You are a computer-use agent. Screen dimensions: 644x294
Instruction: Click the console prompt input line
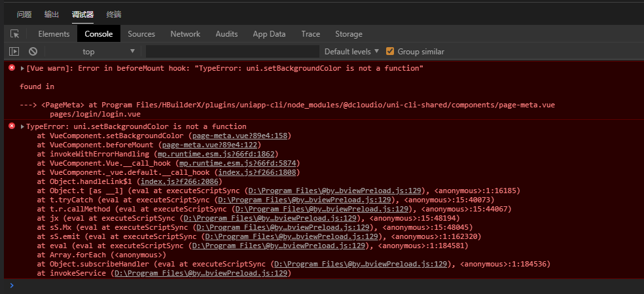[x=327, y=285]
